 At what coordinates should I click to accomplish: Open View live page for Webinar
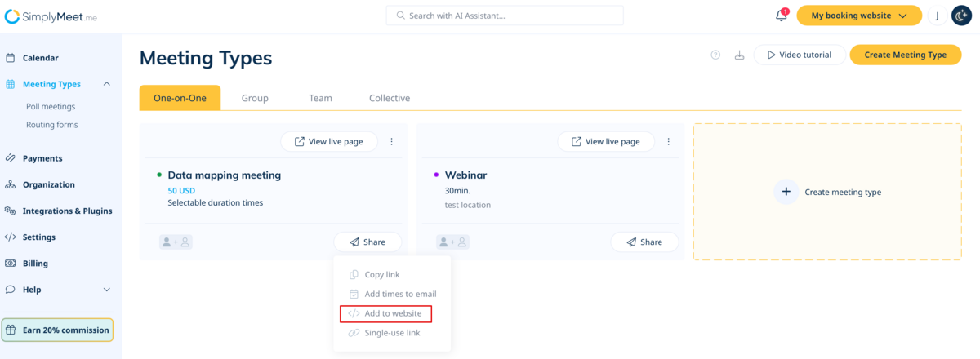[x=606, y=142]
